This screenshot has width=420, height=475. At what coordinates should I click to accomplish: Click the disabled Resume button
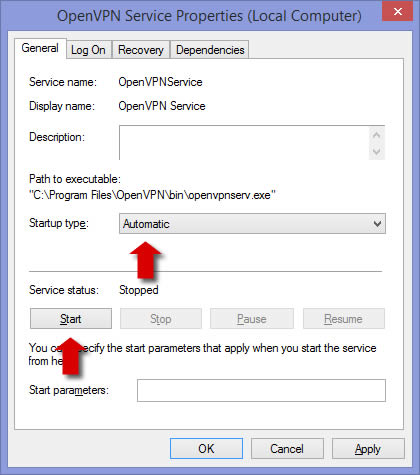344,319
